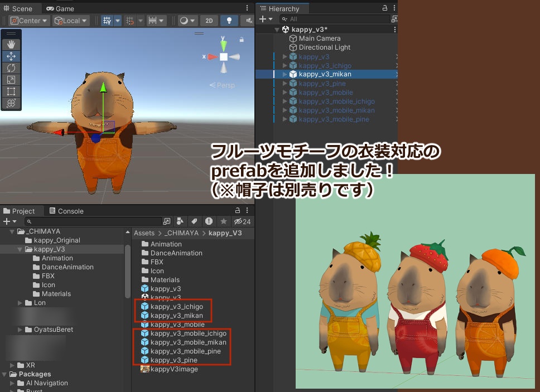Select the combined Transform tool
The width and height of the screenshot is (540, 392).
[11, 103]
